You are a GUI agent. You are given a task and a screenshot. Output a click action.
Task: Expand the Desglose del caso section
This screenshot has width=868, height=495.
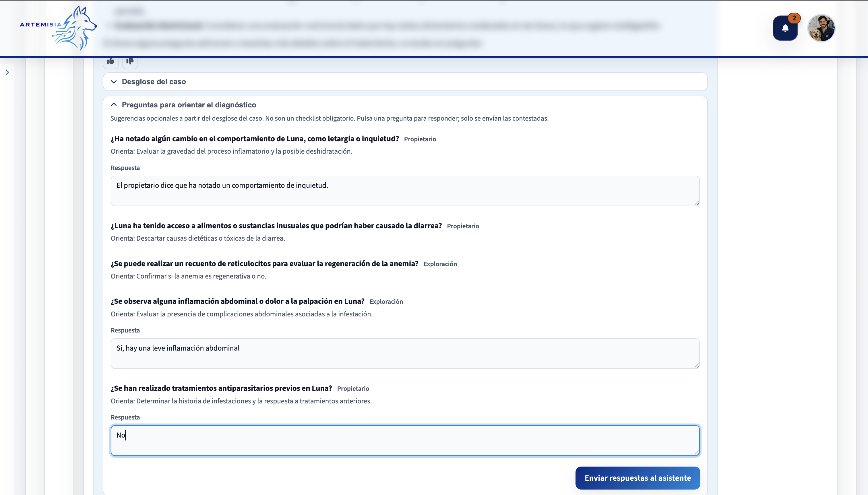click(x=405, y=82)
